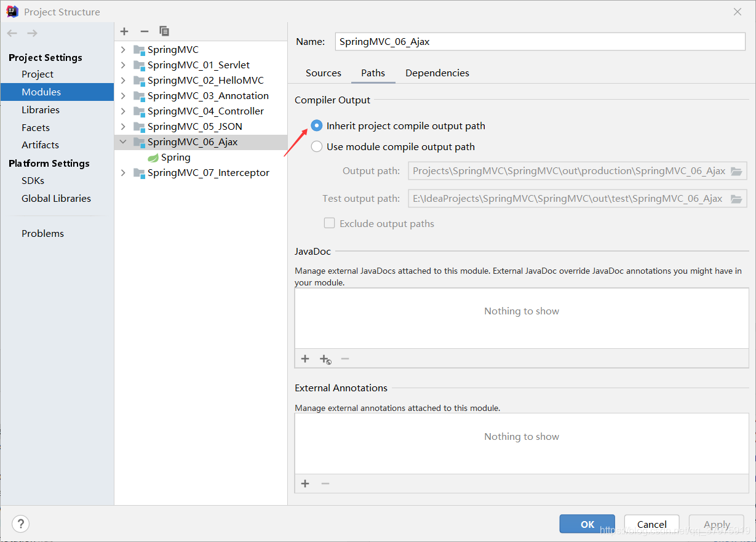Image resolution: width=756 pixels, height=542 pixels.
Task: Click the Cancel button
Action: point(652,524)
